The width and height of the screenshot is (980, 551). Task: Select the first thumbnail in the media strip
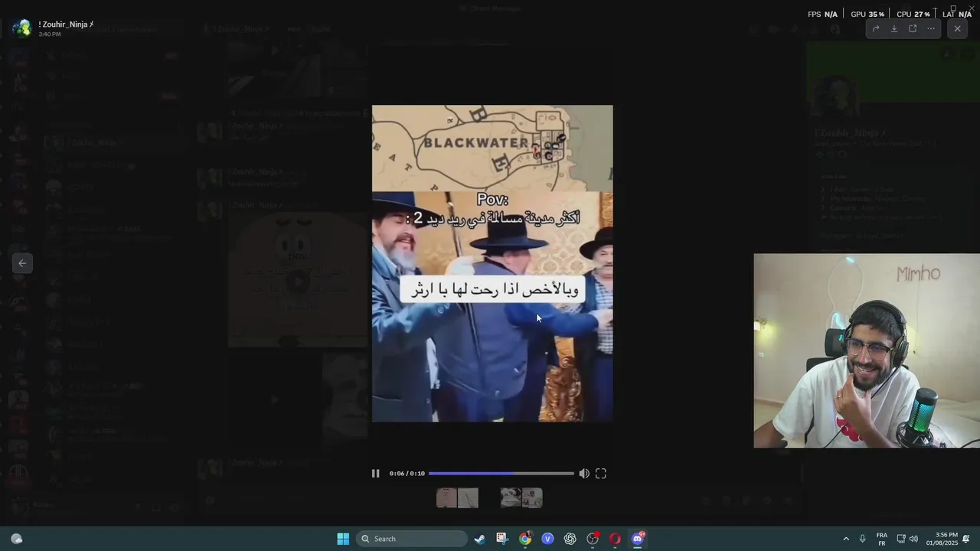tap(446, 498)
